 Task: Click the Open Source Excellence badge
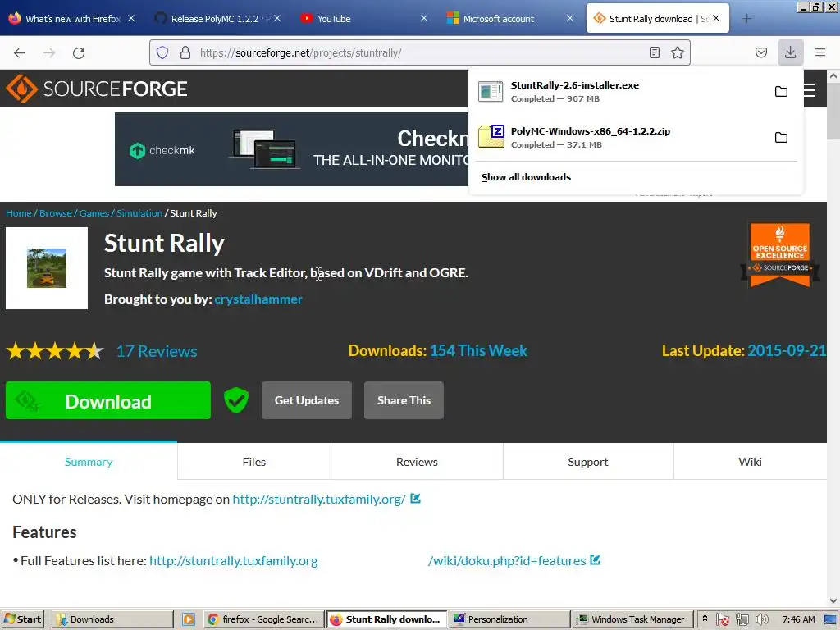click(x=780, y=256)
